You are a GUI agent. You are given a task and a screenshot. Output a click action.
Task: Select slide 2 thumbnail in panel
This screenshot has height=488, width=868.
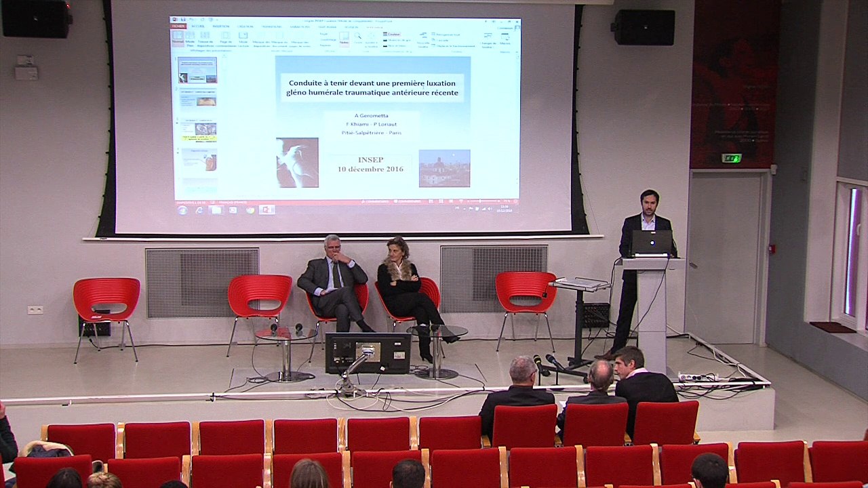[197, 99]
